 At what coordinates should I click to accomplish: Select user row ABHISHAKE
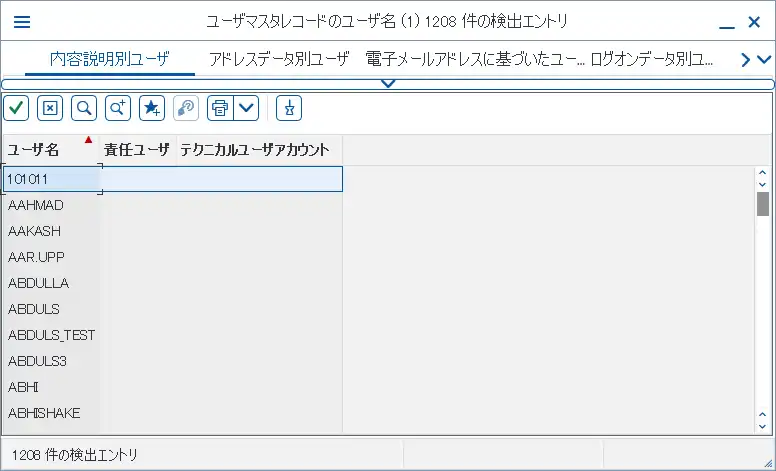173,413
